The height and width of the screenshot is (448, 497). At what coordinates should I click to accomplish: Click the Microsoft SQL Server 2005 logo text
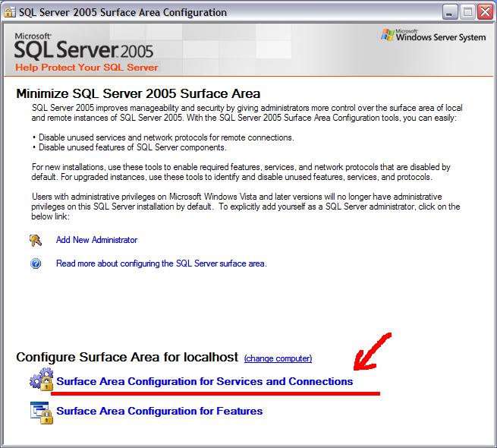(83, 46)
